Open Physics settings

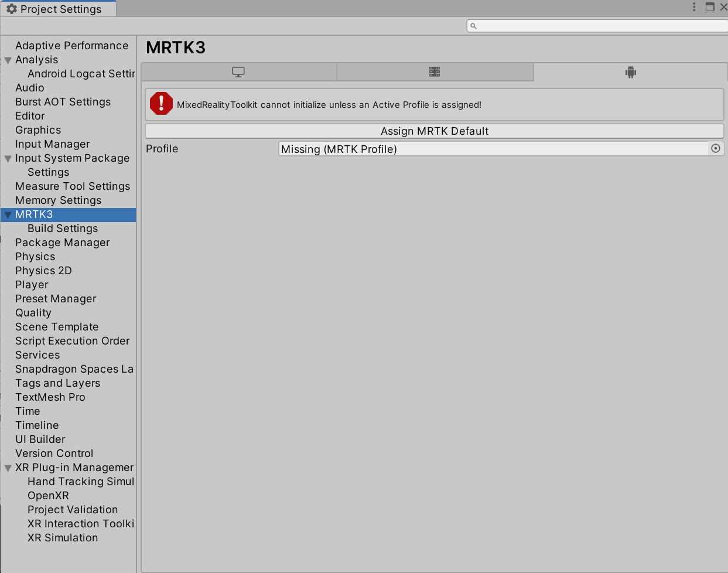(35, 257)
